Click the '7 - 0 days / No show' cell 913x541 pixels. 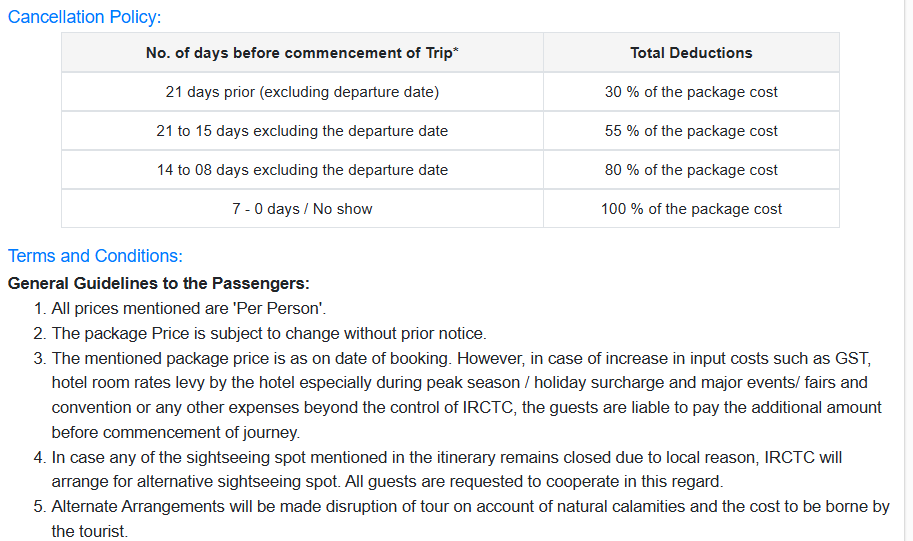click(302, 209)
